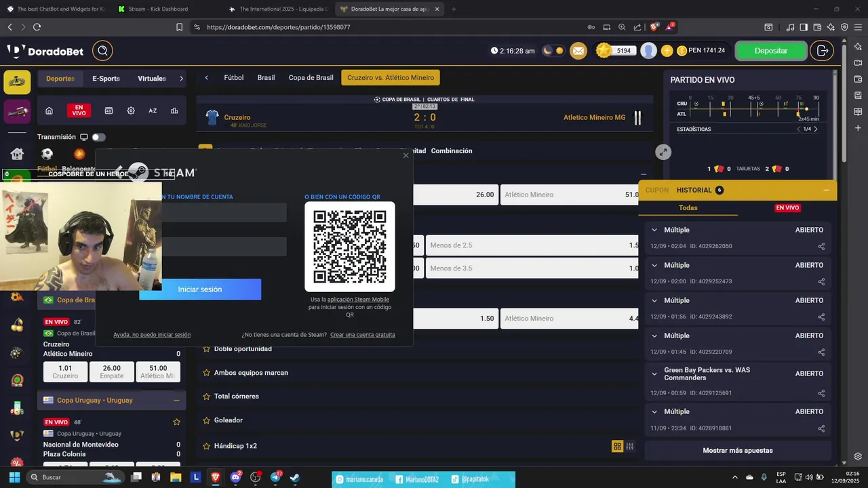The height and width of the screenshot is (488, 868).
Task: Show more sport category tabs arrow
Action: click(181, 79)
